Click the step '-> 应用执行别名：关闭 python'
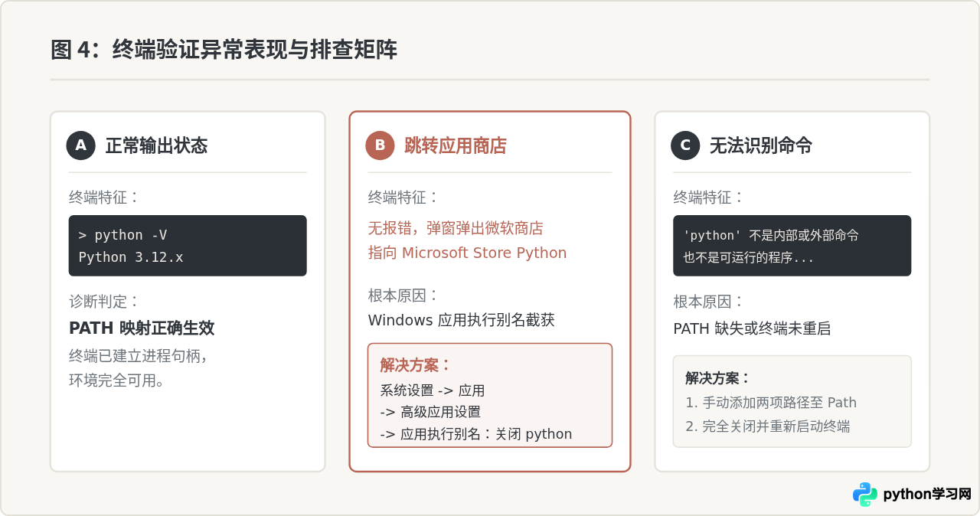Viewport: 980px width, 516px height. [476, 434]
